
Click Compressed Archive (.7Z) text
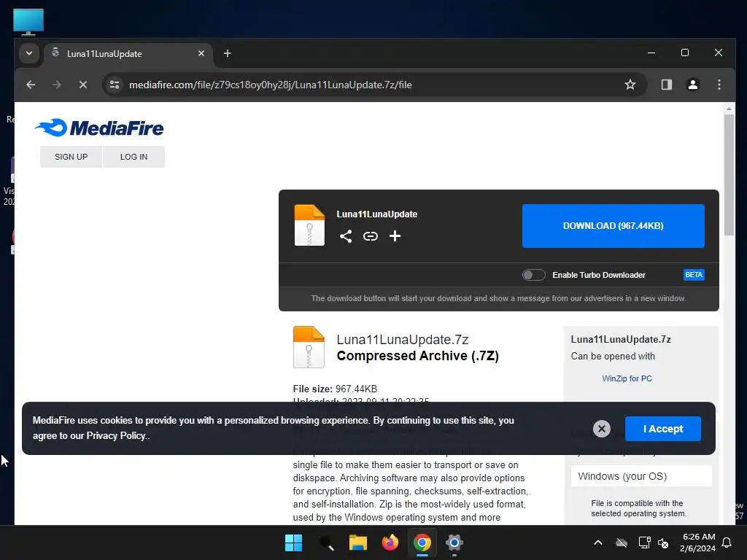418,356
